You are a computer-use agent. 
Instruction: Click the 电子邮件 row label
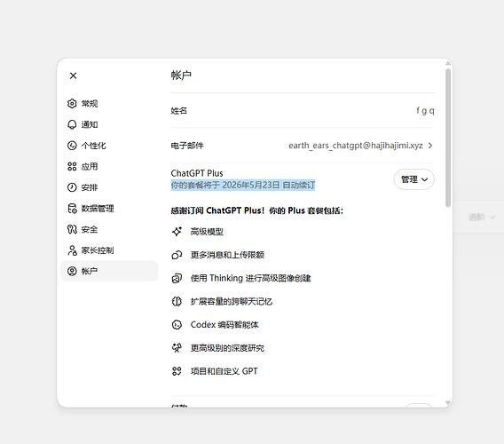[x=187, y=146]
